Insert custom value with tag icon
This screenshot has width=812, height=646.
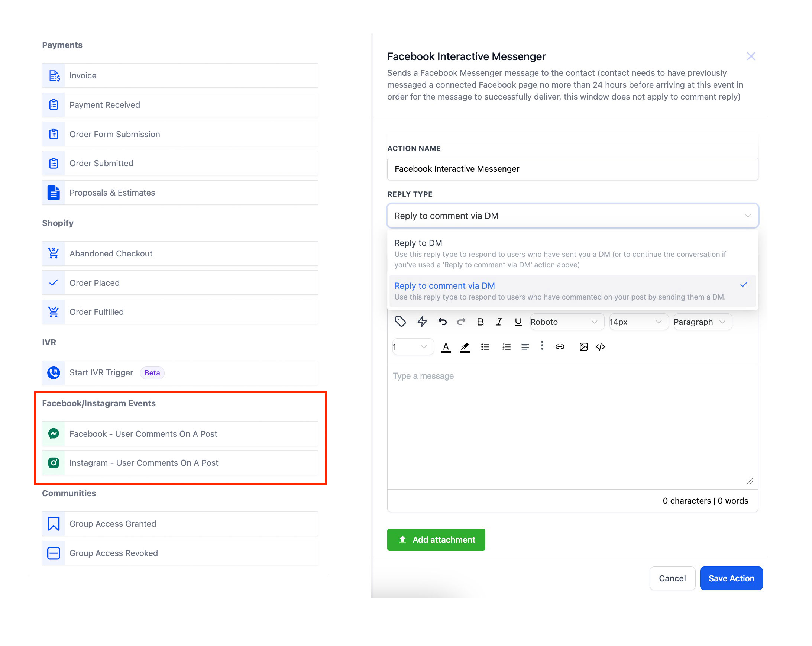(400, 322)
